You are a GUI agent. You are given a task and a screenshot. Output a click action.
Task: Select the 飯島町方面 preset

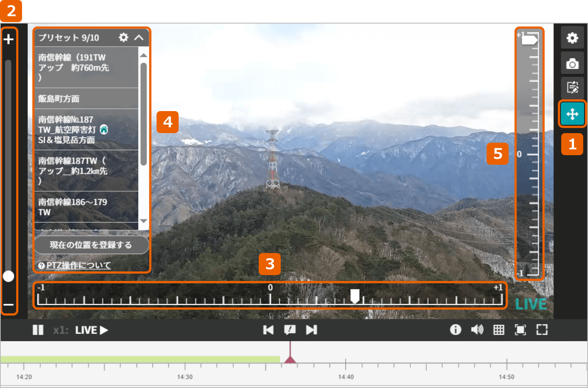(86, 99)
